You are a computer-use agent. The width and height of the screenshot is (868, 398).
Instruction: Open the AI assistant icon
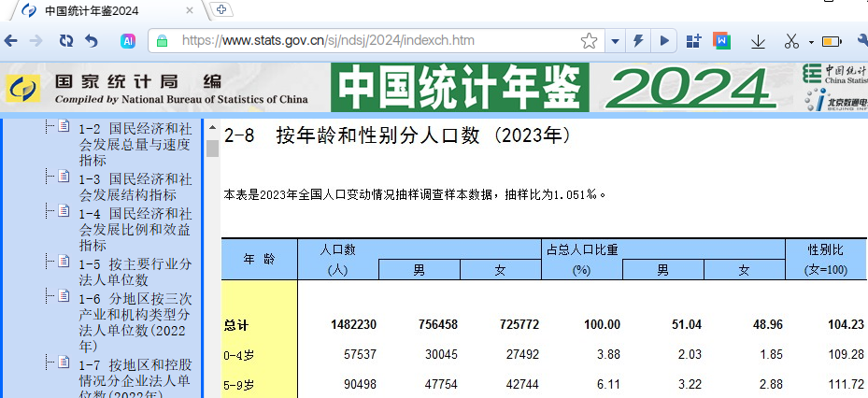129,41
